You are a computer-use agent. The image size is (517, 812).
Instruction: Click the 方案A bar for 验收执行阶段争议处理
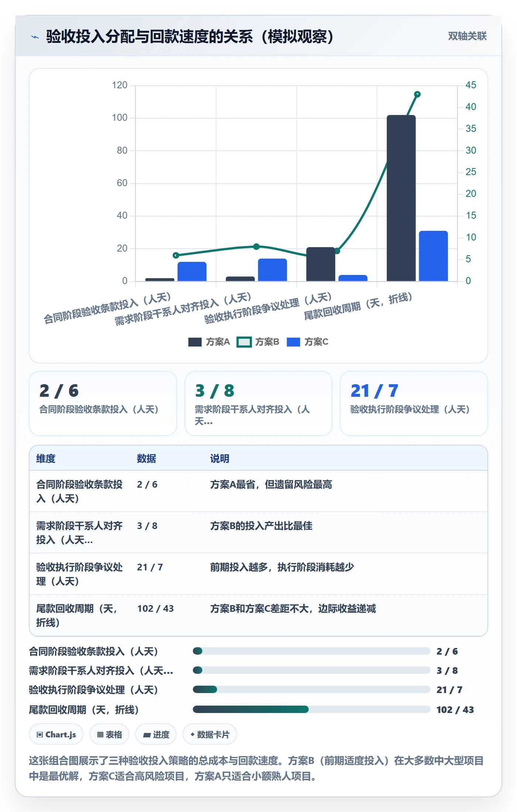click(321, 264)
